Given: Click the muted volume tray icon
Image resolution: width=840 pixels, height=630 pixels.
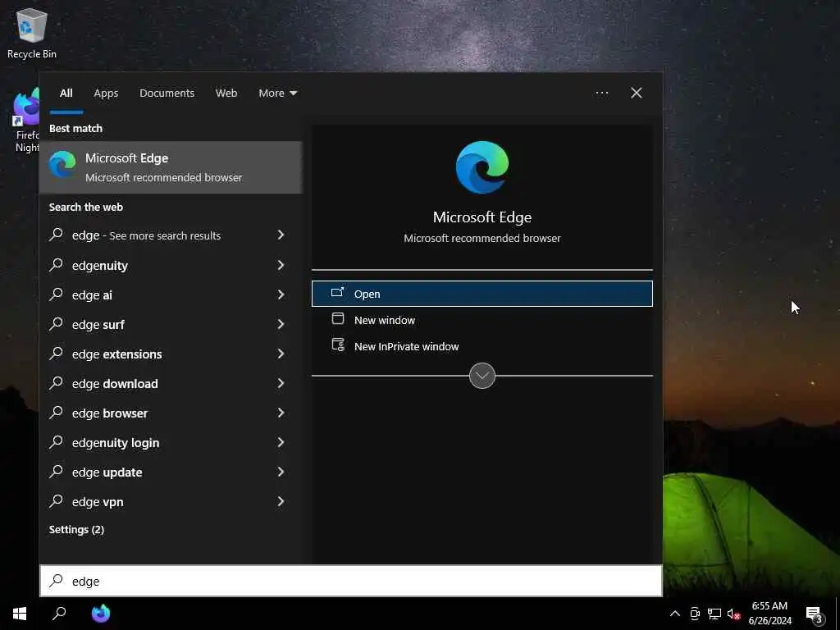Looking at the screenshot, I should [733, 614].
